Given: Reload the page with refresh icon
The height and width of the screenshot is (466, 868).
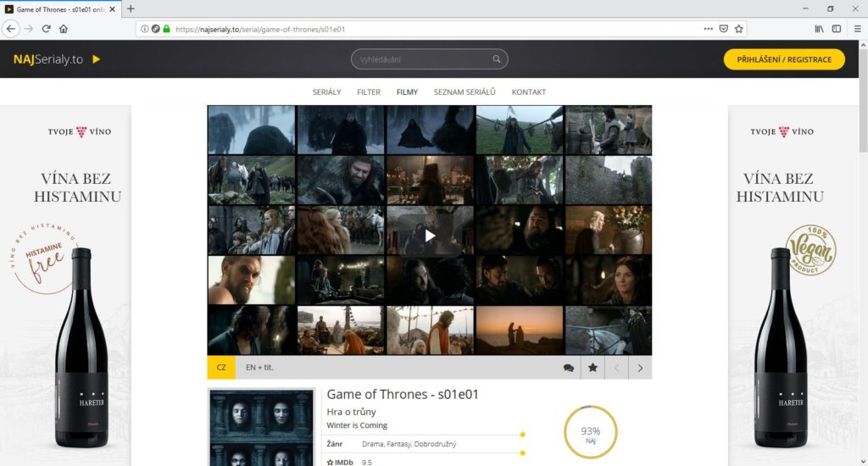Looking at the screenshot, I should click(46, 29).
